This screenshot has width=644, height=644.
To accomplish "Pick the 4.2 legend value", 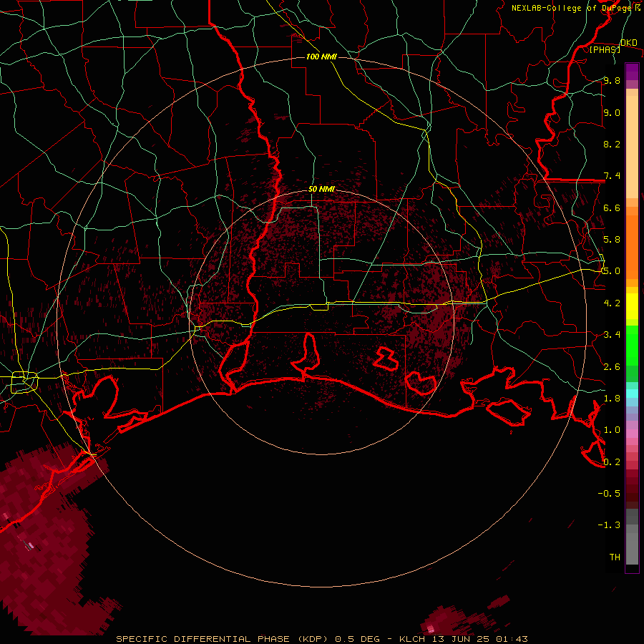I will [x=612, y=303].
